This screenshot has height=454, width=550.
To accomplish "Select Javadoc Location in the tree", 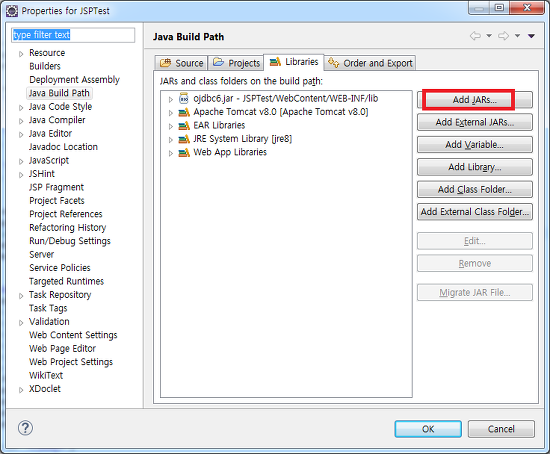I will click(63, 147).
